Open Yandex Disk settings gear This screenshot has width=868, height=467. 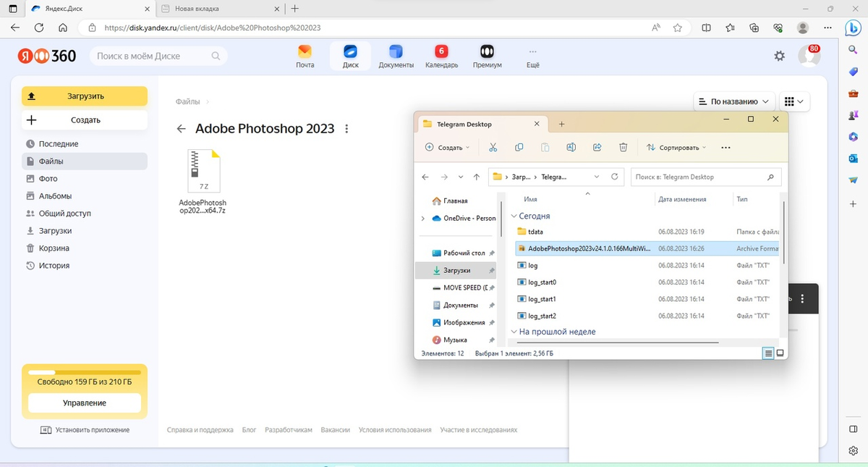779,56
